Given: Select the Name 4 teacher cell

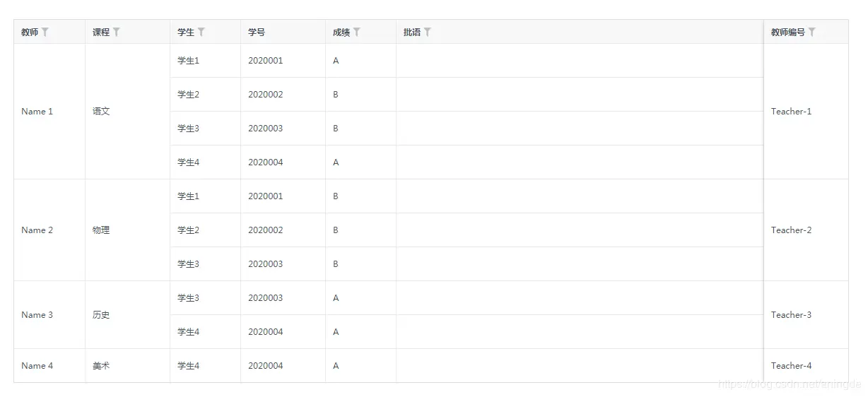Looking at the screenshot, I should point(49,366).
